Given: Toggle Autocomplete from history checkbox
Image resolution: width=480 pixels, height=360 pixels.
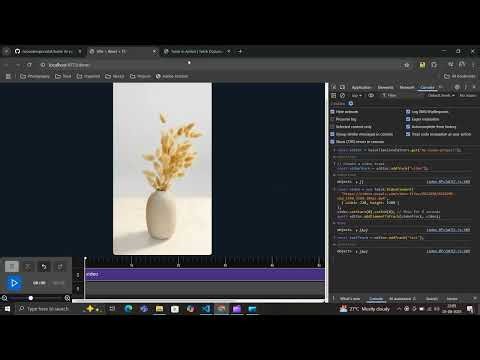Looking at the screenshot, I should click(408, 127).
